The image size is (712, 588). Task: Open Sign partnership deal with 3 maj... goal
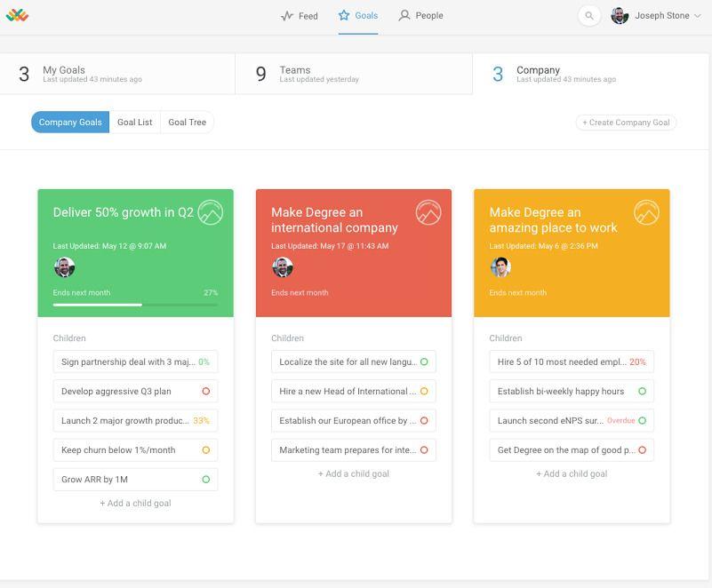click(135, 362)
